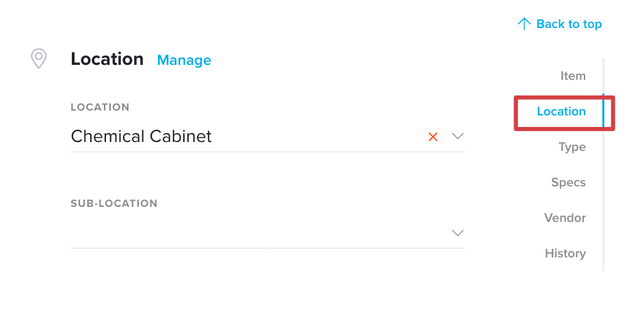This screenshot has height=325, width=644.
Task: Select the highlighted Location navigation entry
Action: click(561, 111)
